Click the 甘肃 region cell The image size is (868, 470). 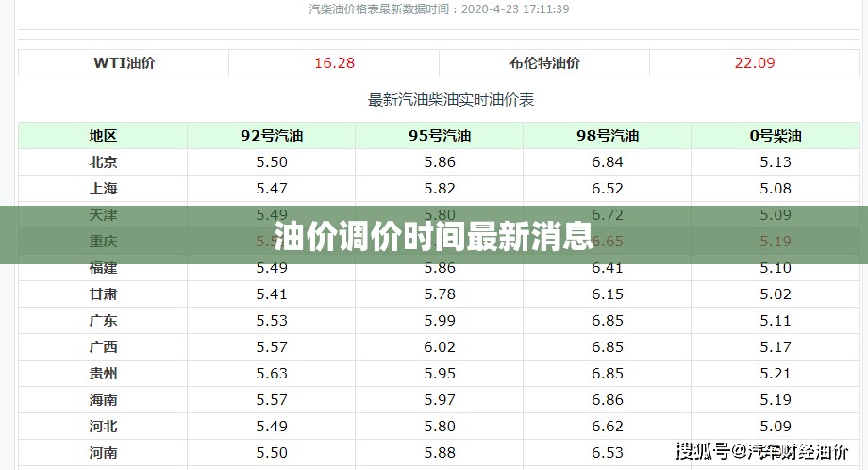[x=103, y=294]
